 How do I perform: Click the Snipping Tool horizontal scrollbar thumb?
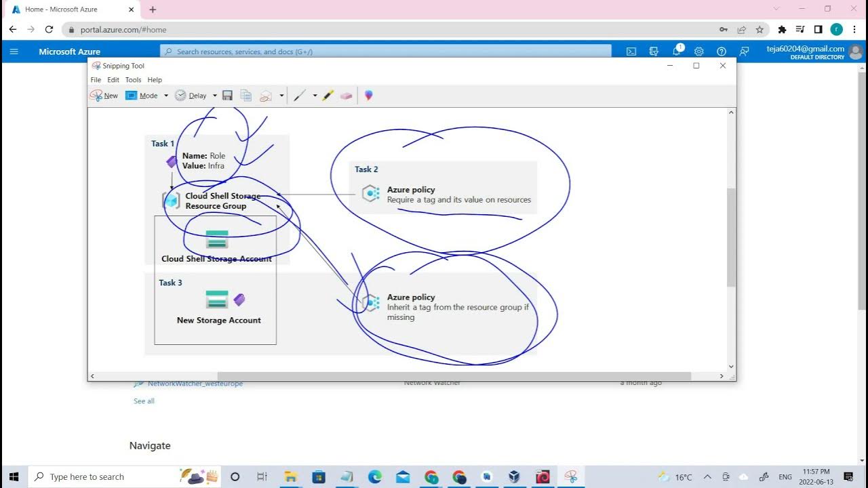click(x=454, y=376)
